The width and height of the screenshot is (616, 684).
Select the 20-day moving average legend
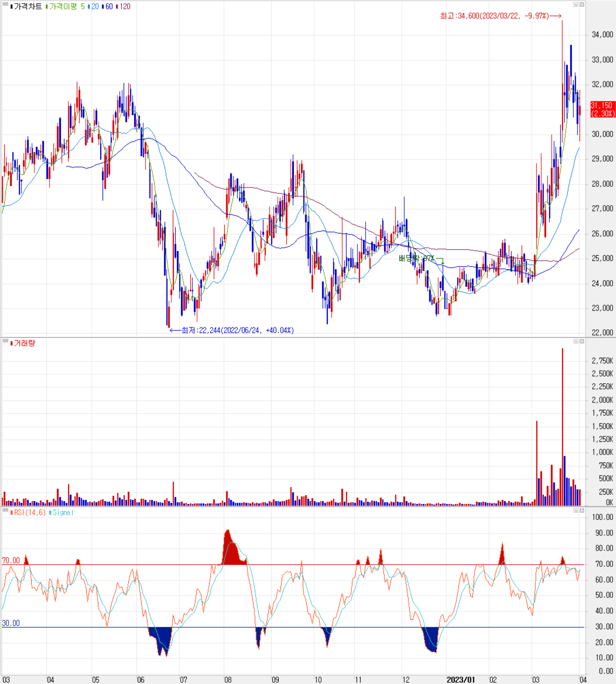94,6
